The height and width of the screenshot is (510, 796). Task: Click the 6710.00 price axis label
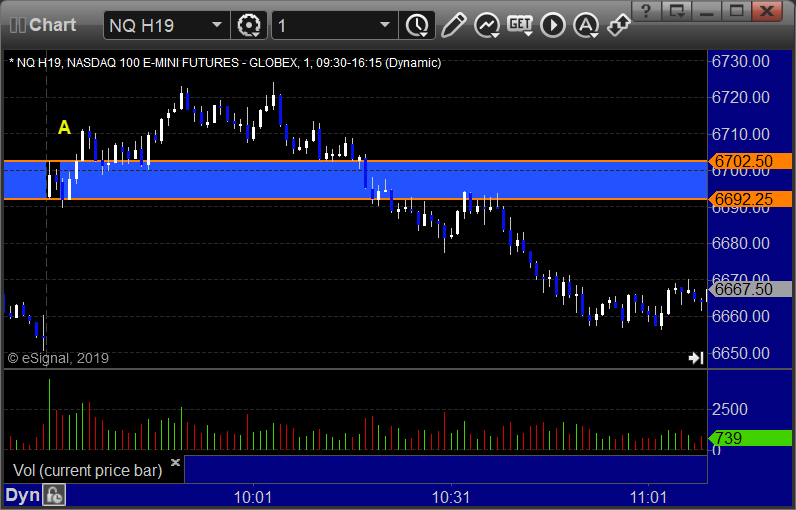tap(741, 134)
